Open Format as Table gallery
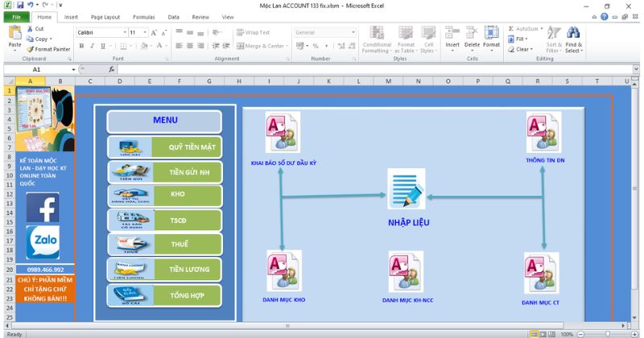This screenshot has width=644, height=338. click(406, 39)
